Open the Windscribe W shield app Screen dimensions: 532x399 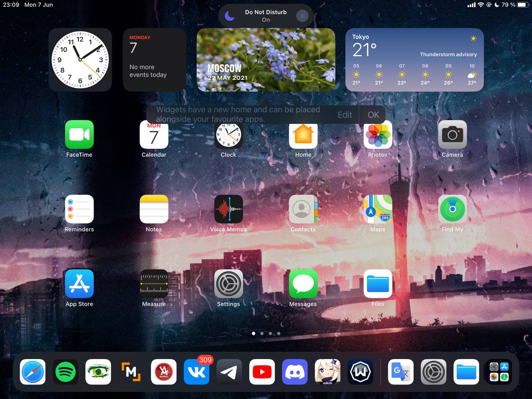click(360, 372)
